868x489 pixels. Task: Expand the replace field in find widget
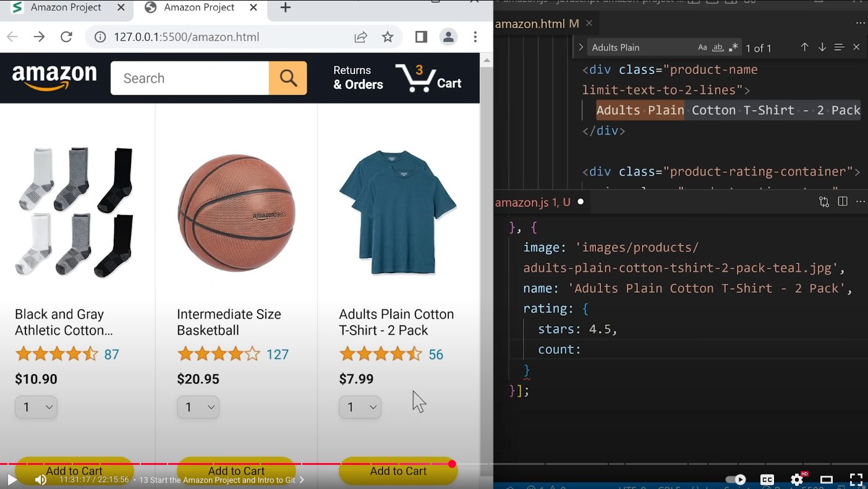(x=581, y=47)
